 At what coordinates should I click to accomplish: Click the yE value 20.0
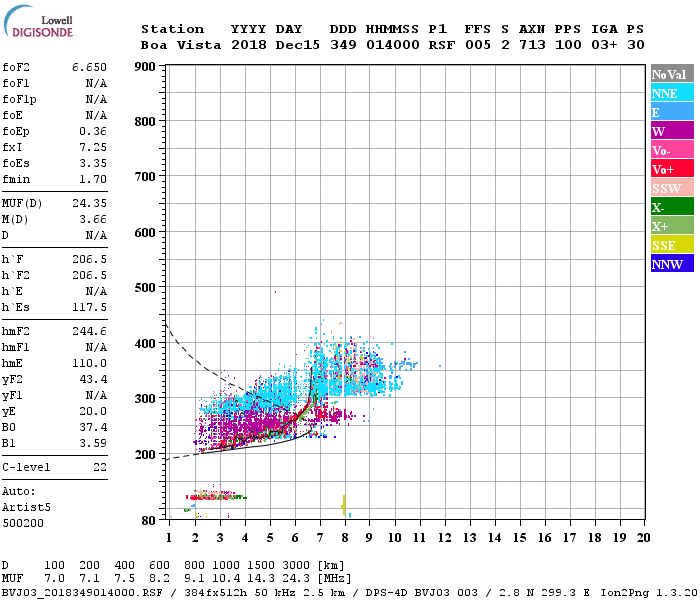93,412
